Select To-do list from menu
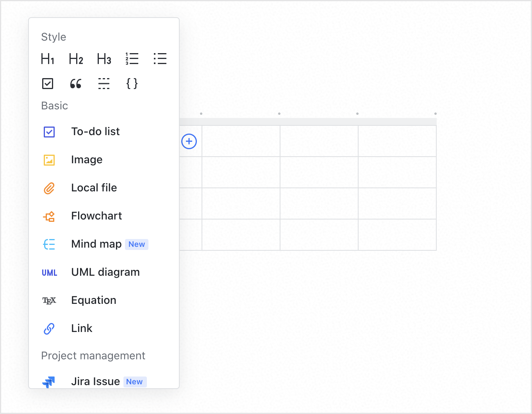This screenshot has width=532, height=414. click(x=95, y=132)
